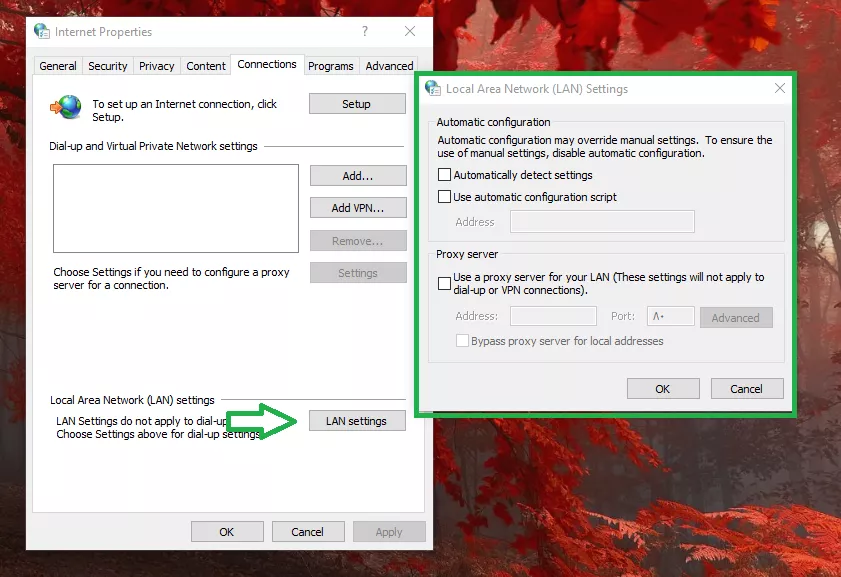Click 'Dial-up and Virtual Private Network settings' heading

153,146
